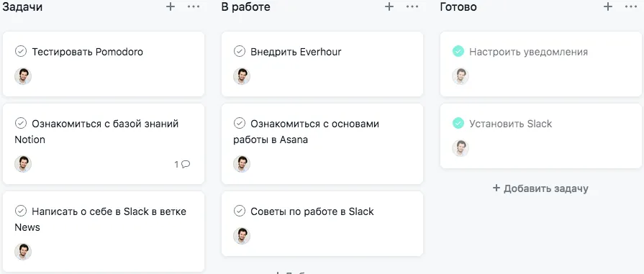Open assignee avatar on Советы по работе card
Viewport: 644px width, 274px height.
pyautogui.click(x=242, y=236)
